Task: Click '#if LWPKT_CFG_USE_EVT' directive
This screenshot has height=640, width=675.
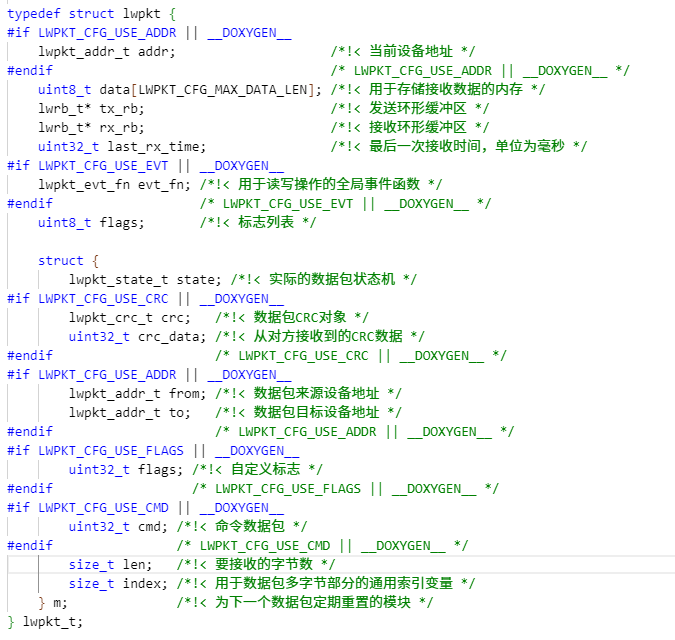Action: coord(87,166)
